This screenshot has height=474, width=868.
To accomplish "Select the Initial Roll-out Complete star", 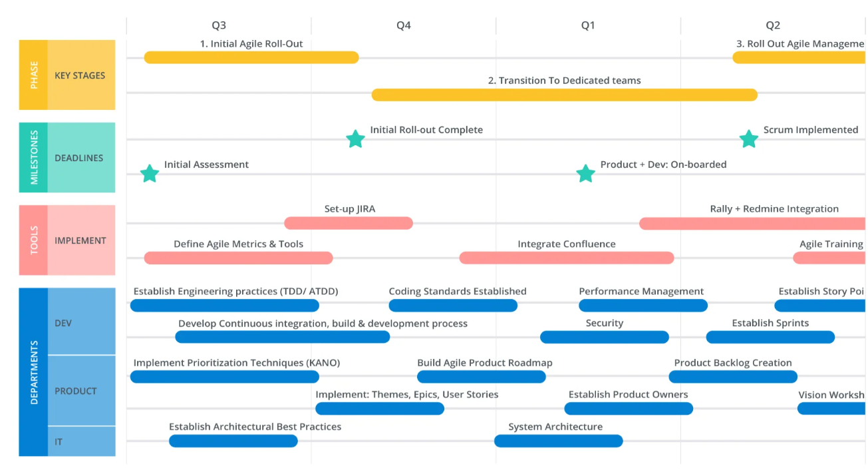I will pyautogui.click(x=356, y=139).
